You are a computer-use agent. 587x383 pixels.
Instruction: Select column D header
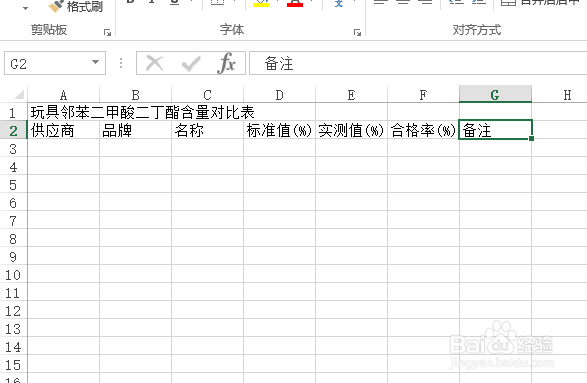click(280, 94)
